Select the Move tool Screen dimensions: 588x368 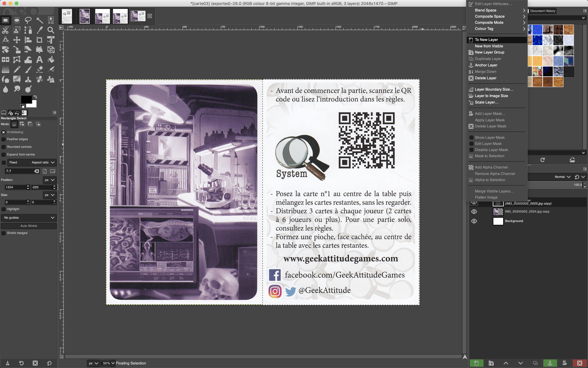tap(17, 40)
